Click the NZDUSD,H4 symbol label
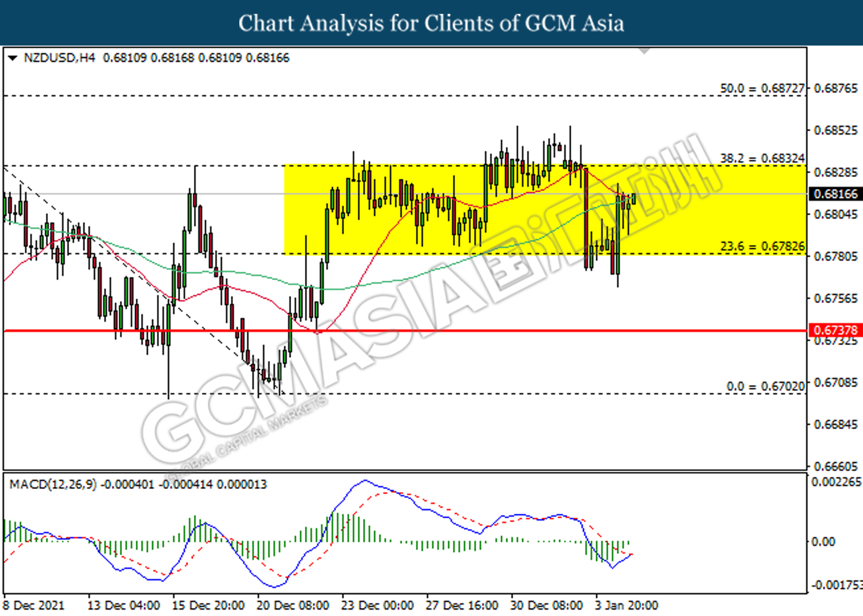 59,58
